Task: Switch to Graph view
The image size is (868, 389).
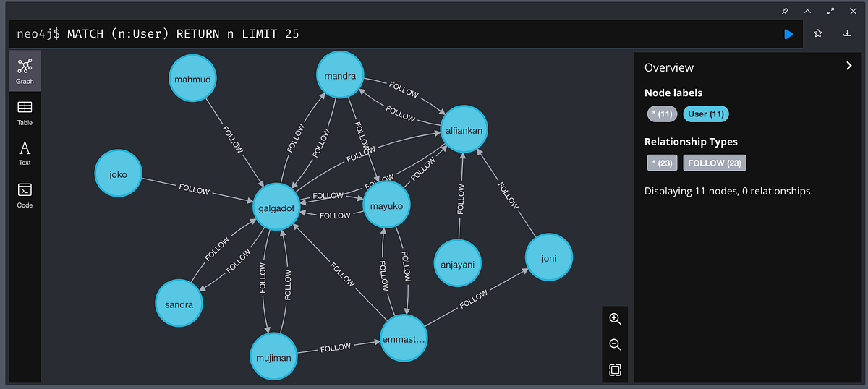Action: pyautogui.click(x=25, y=72)
